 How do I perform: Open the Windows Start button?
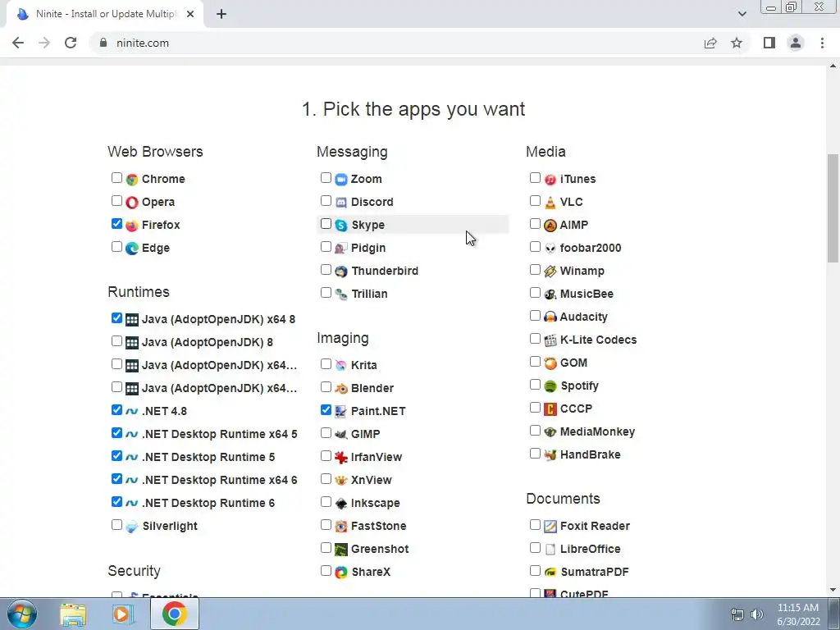pyautogui.click(x=21, y=614)
